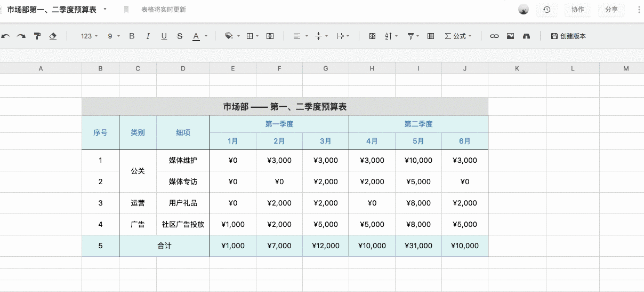Image resolution: width=644 pixels, height=292 pixels.
Task: Click the 创建版本 button
Action: point(568,36)
